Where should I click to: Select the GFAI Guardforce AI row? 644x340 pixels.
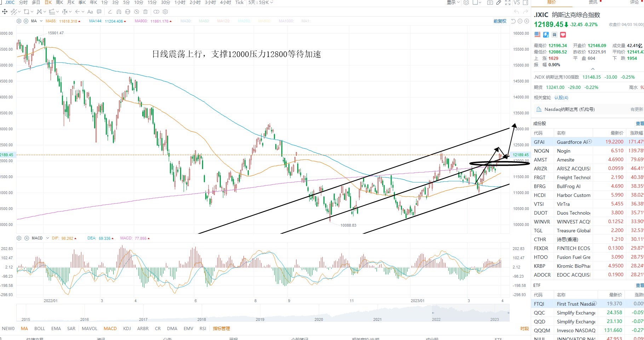[587, 142]
